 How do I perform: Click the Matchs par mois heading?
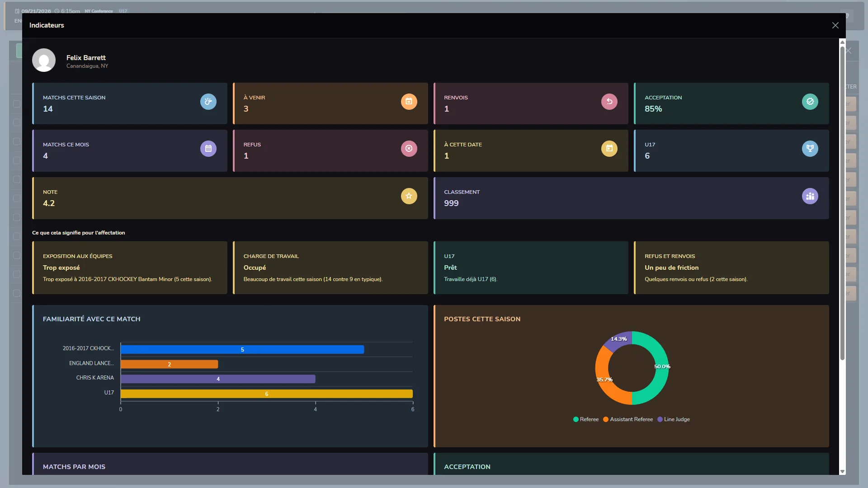tap(74, 467)
